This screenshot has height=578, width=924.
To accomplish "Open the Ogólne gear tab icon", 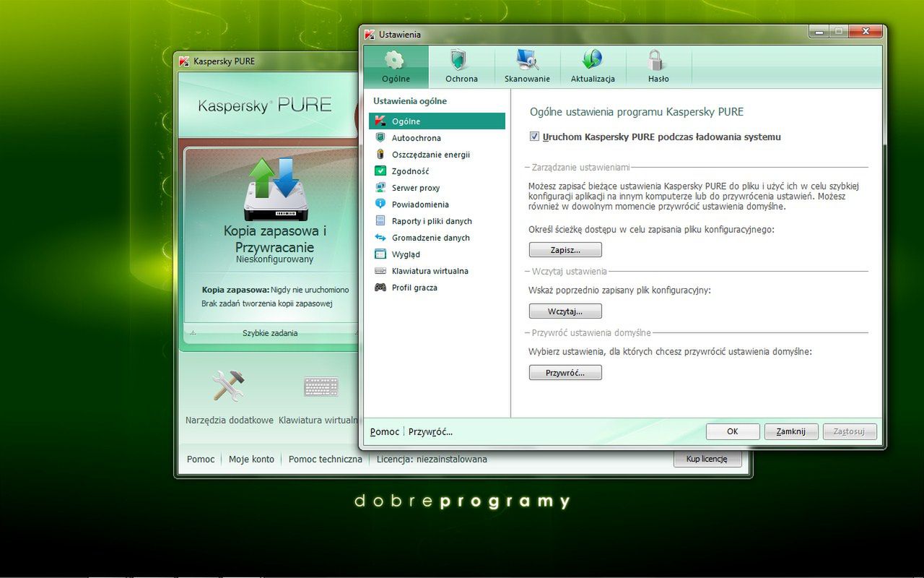I will pos(395,60).
